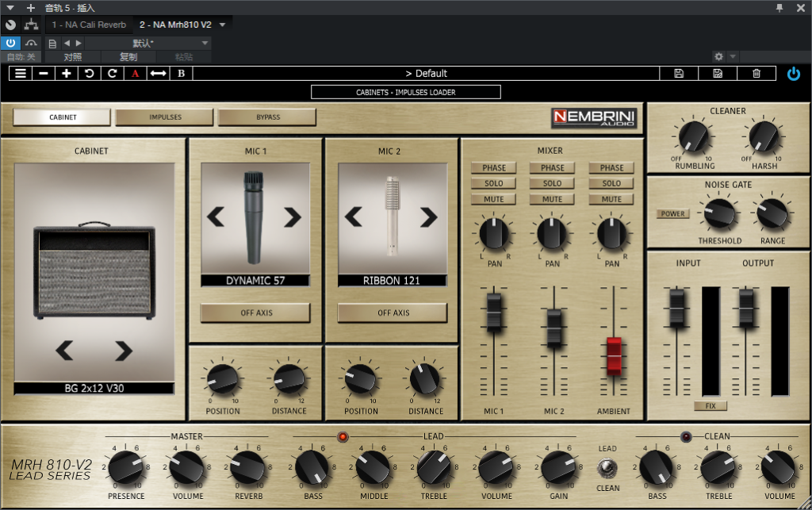Choose next microphone for MIC 2

tap(429, 217)
